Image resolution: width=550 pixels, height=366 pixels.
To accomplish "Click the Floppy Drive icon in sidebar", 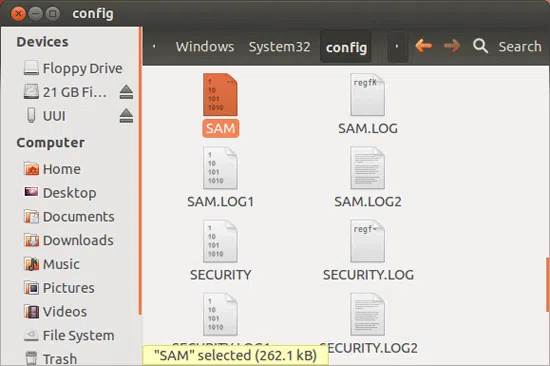I will coord(31,68).
